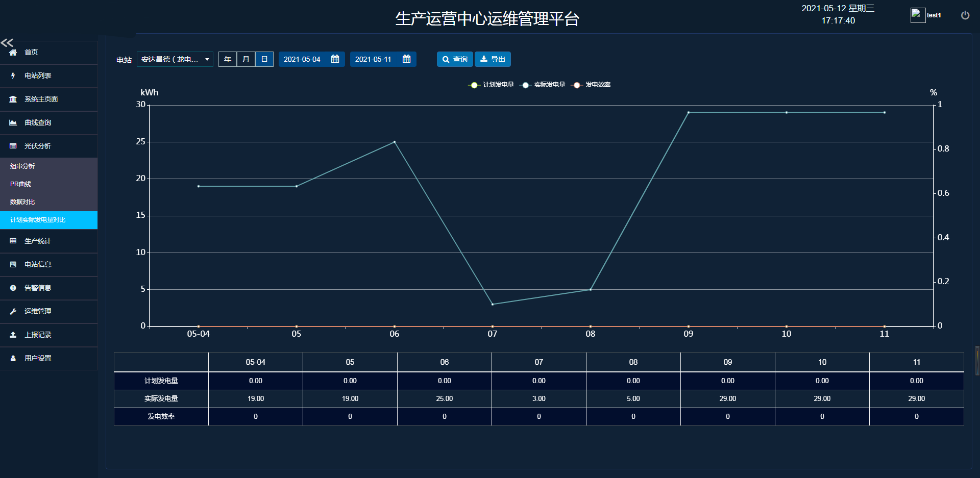Open 曲线查询 from the sidebar
This screenshot has height=478, width=980.
(x=38, y=123)
